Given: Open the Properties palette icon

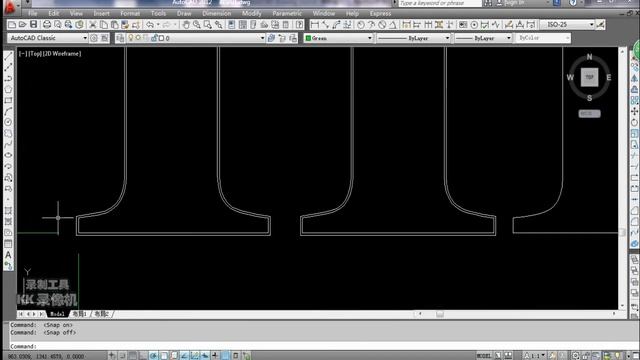Looking at the screenshot, I should pyautogui.click(x=231, y=25).
